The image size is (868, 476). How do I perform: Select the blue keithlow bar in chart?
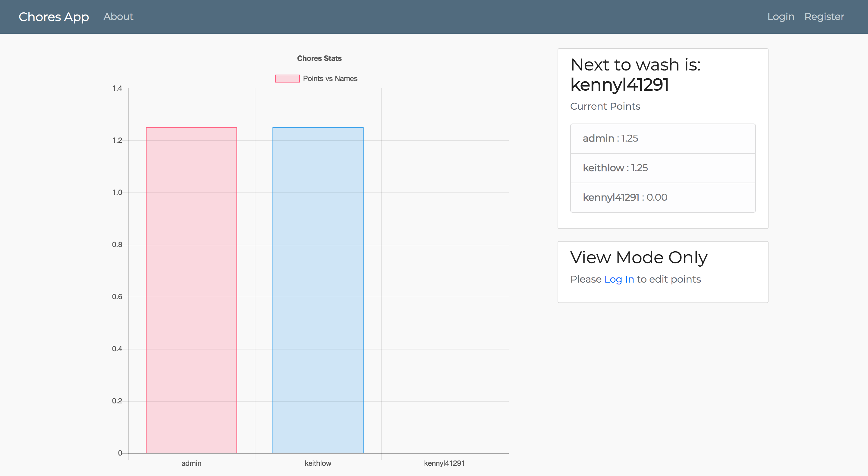[318, 290]
